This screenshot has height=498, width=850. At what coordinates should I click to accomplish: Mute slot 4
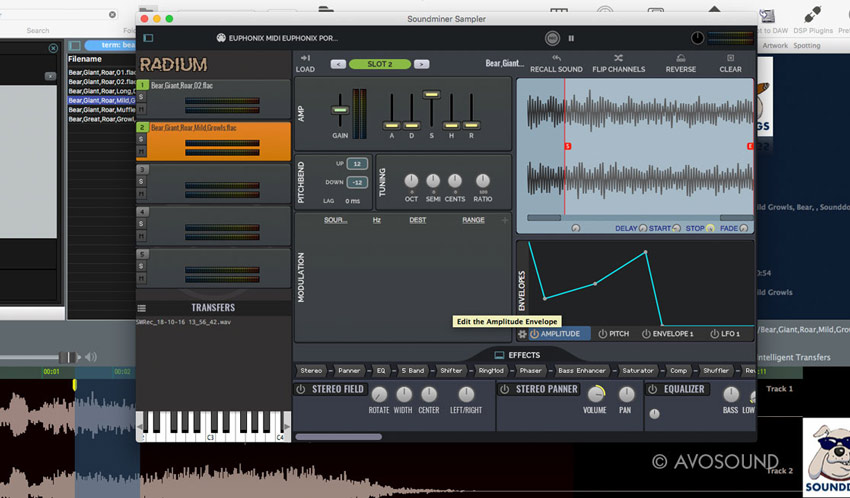tap(141, 236)
